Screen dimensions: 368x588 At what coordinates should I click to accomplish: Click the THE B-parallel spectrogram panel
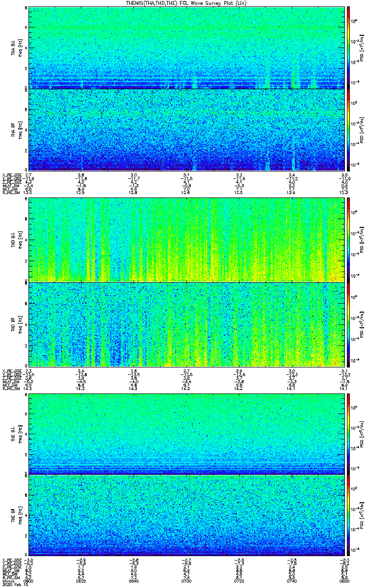point(186,516)
